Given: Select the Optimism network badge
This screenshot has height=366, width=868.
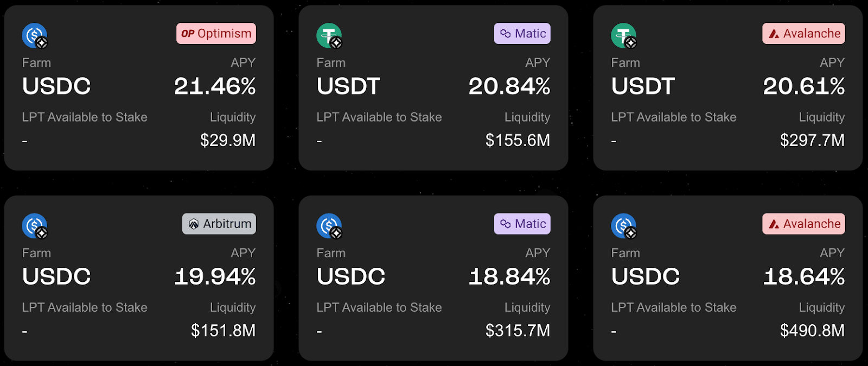Looking at the screenshot, I should click(216, 34).
